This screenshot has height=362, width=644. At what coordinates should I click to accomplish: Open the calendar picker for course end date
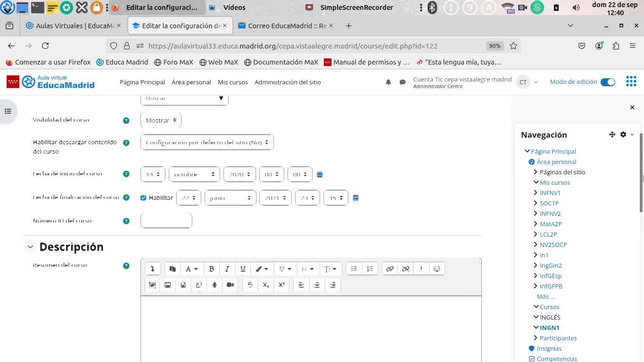pyautogui.click(x=355, y=198)
